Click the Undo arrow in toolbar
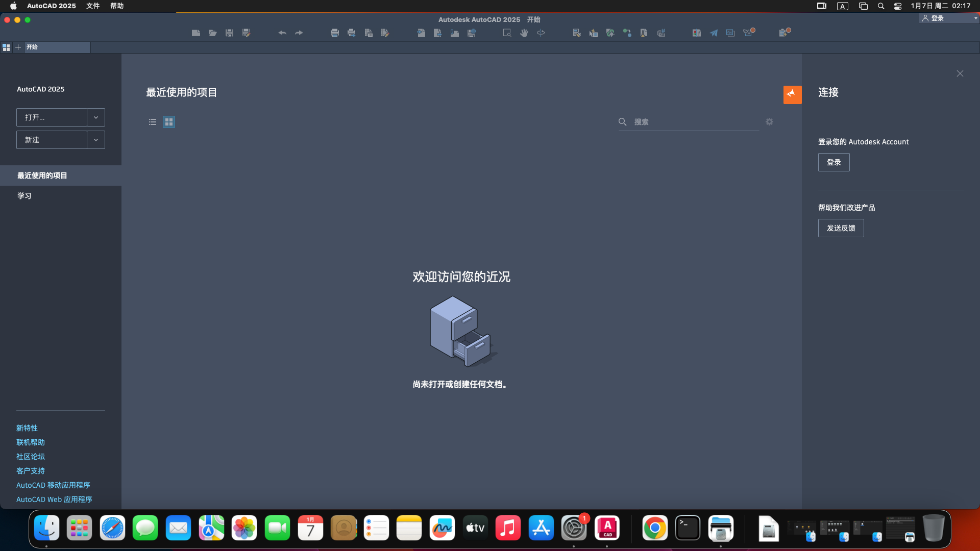 click(282, 33)
